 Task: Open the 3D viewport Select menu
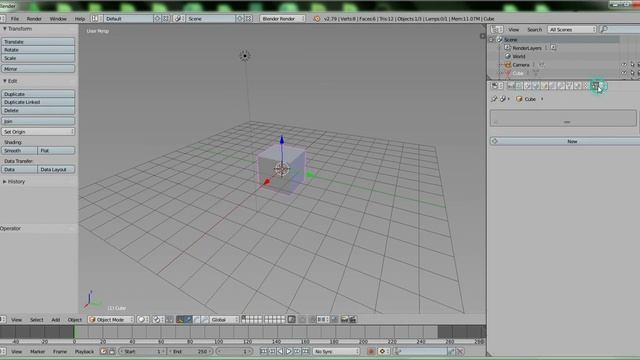click(x=36, y=320)
